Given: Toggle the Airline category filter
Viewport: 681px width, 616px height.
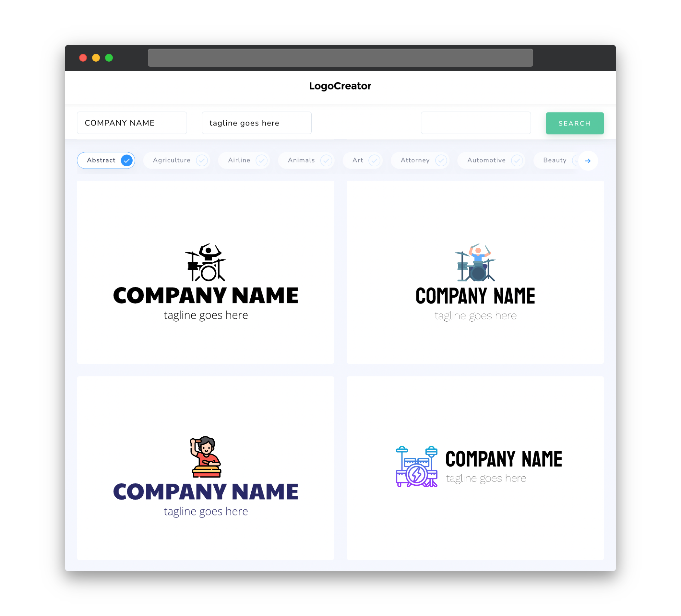Looking at the screenshot, I should (245, 160).
